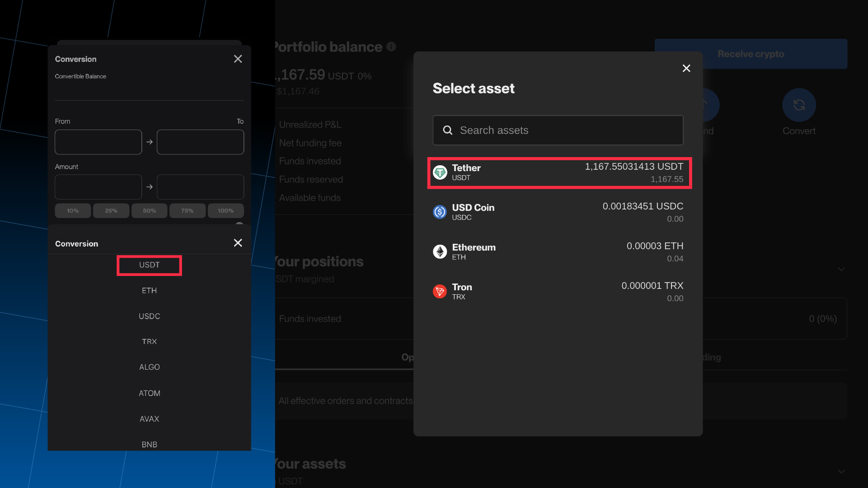868x488 pixels.
Task: Select the Tether USDT asset row
Action: point(559,172)
